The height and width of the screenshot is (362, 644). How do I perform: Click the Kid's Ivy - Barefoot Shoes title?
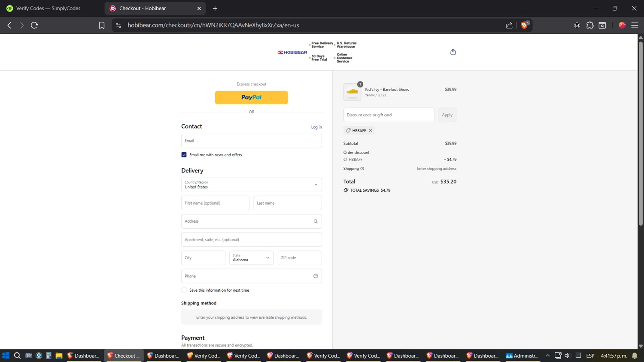387,90
